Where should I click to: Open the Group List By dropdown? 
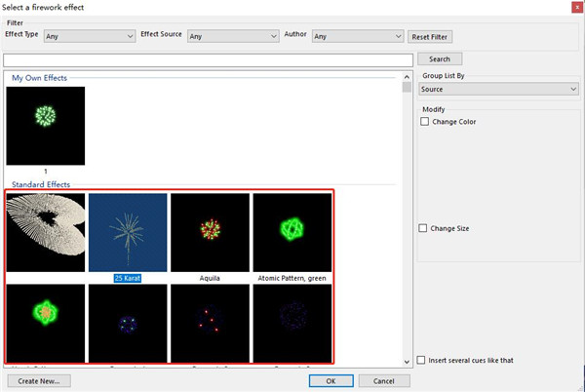500,89
